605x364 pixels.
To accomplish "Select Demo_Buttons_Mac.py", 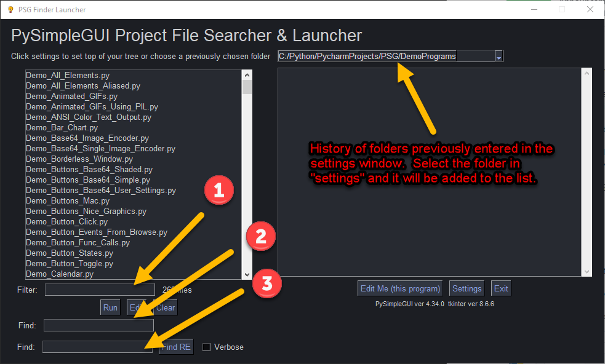I will (x=68, y=200).
